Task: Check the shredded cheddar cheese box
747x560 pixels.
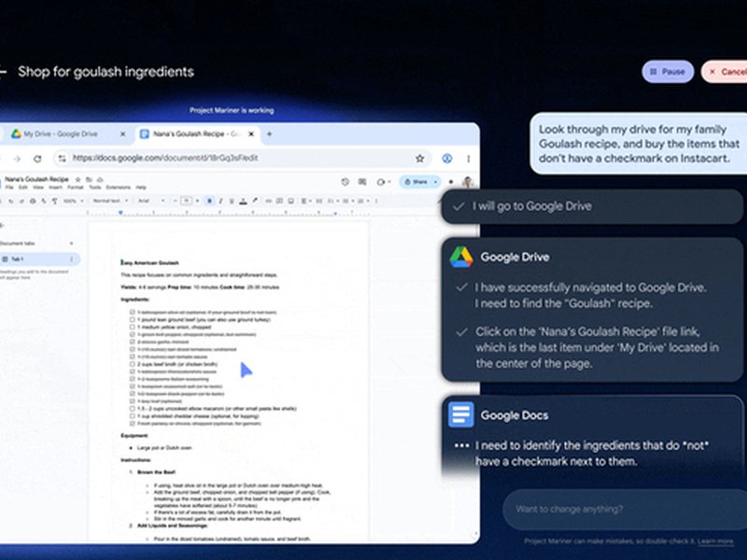Action: coord(132,415)
